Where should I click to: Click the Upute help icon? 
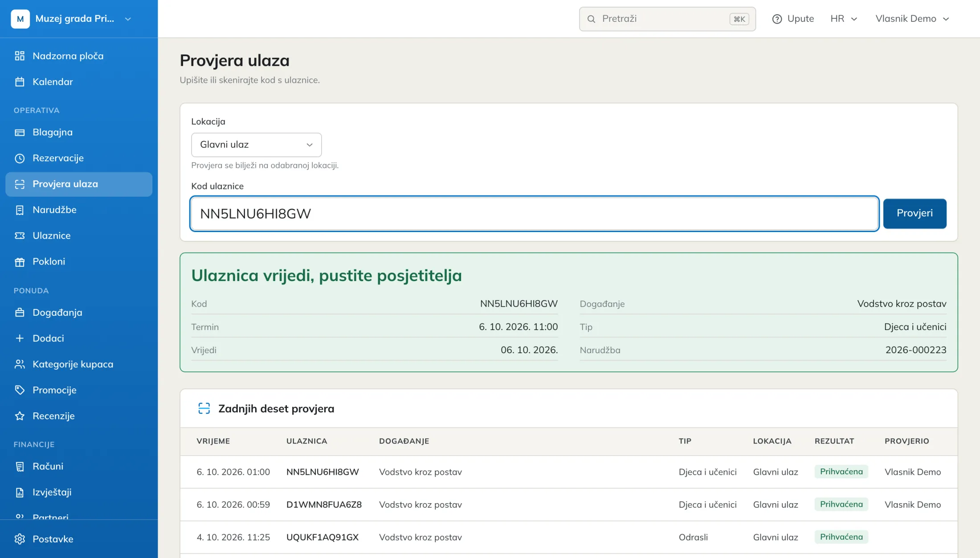(777, 19)
